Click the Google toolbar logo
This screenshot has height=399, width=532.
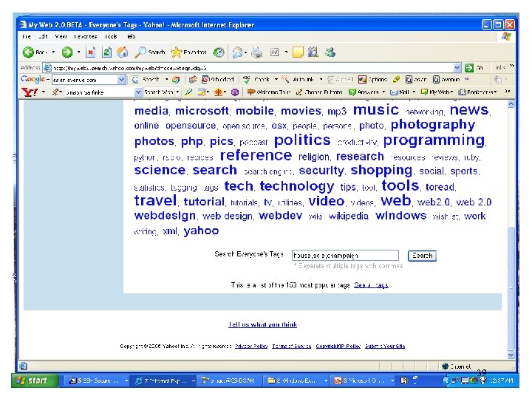[33, 79]
